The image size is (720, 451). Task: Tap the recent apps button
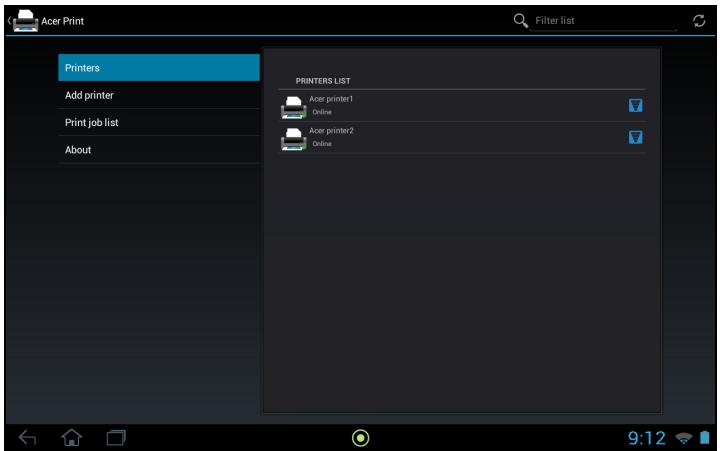coord(116,438)
